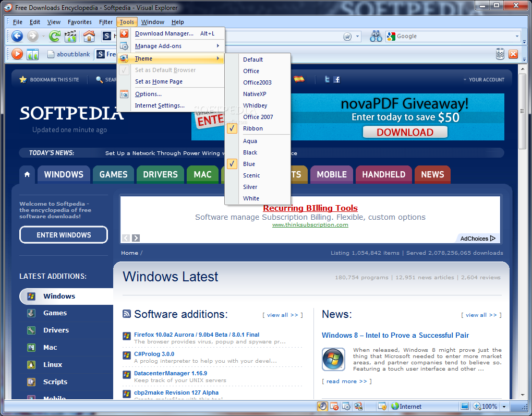Open the Google search engine dropdown

click(x=517, y=37)
